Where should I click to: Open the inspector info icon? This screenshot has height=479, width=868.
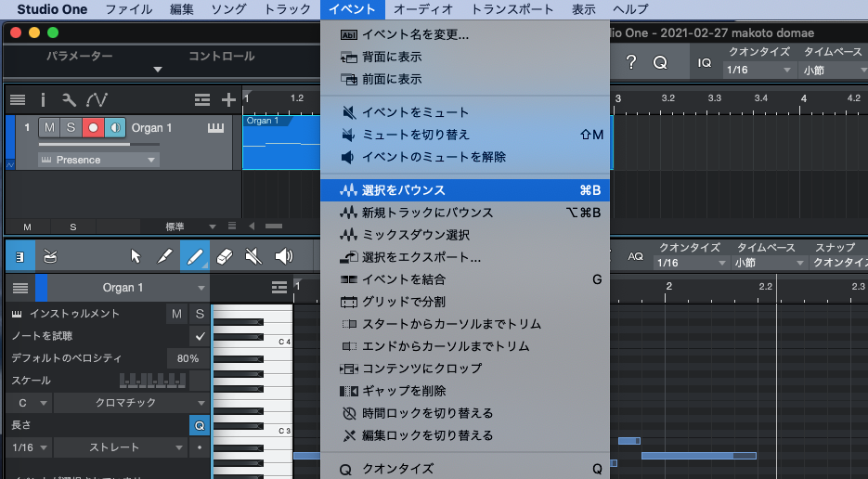click(x=44, y=99)
